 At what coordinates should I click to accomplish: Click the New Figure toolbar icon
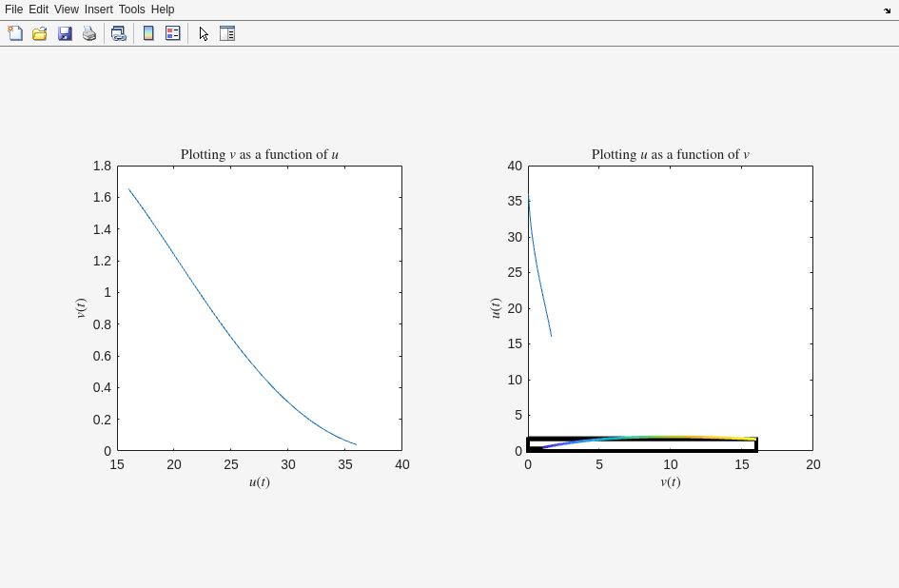click(x=15, y=33)
